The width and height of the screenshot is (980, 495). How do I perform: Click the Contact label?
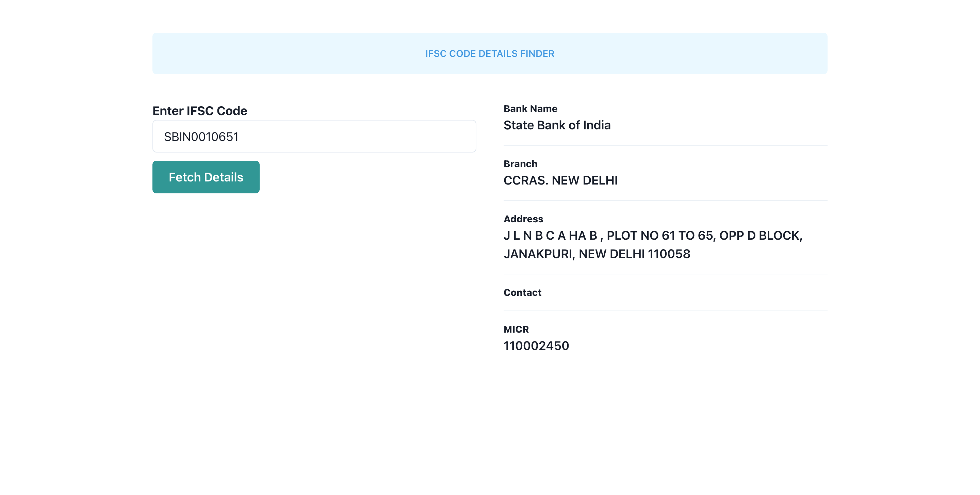[x=522, y=292]
